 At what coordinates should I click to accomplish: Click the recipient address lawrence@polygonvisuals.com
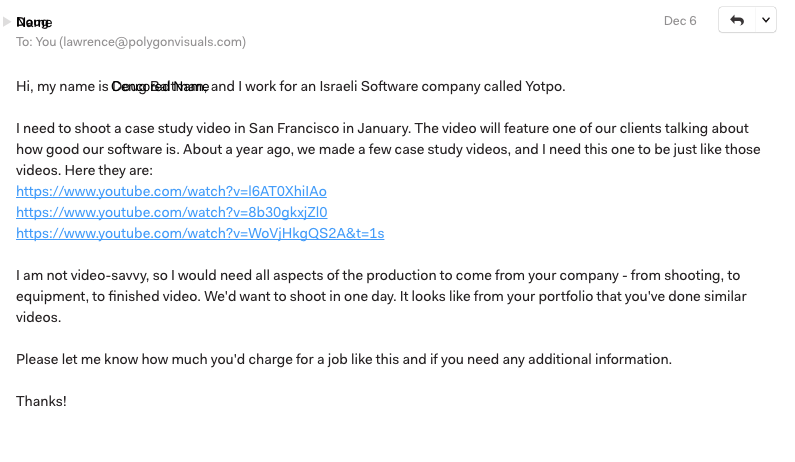[152, 42]
